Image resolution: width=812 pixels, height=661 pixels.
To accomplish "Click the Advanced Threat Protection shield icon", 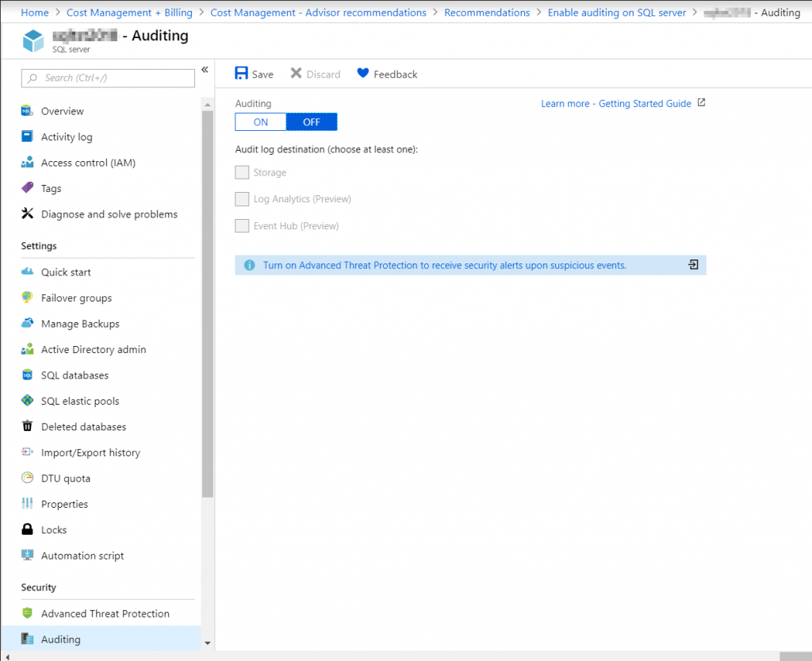I will [27, 613].
